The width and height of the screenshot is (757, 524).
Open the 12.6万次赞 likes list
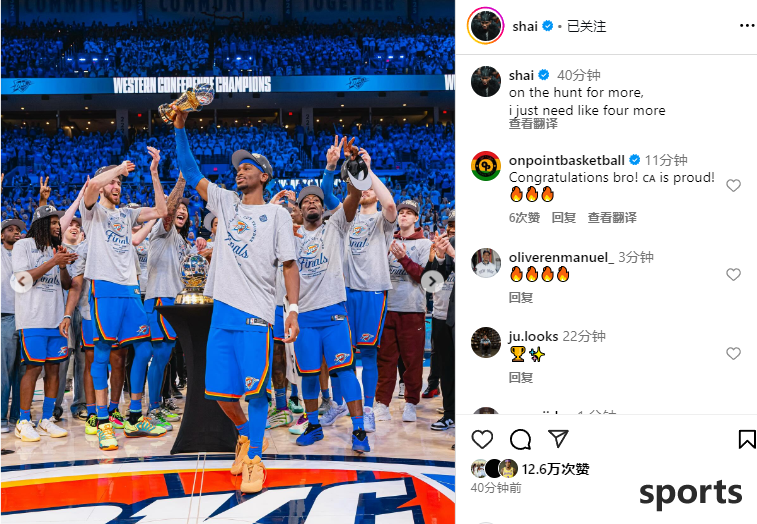pos(555,469)
